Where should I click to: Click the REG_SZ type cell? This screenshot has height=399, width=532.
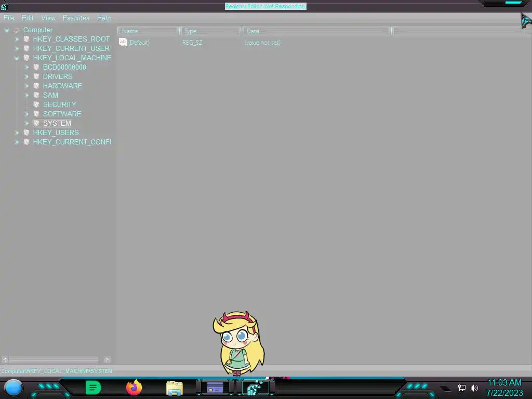click(x=192, y=43)
